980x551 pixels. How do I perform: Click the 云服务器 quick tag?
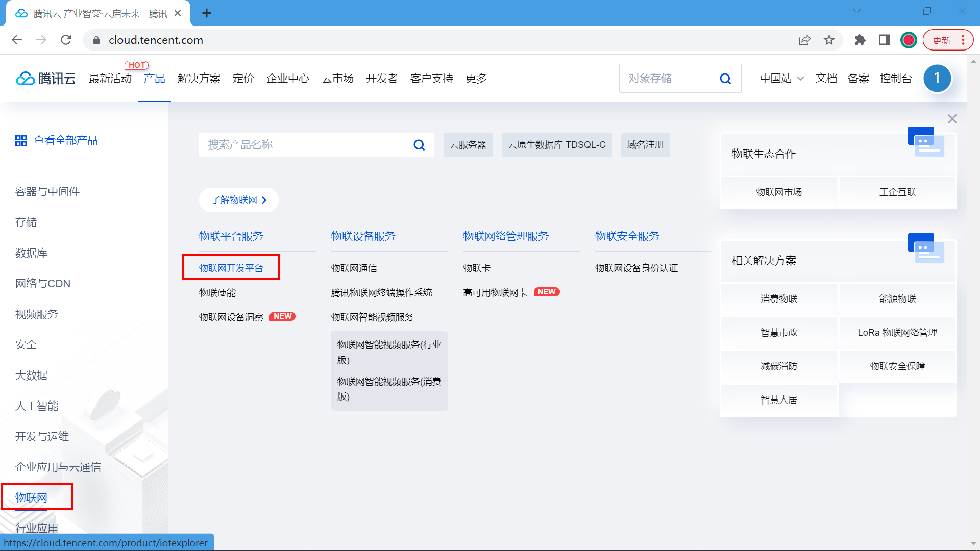(x=468, y=145)
